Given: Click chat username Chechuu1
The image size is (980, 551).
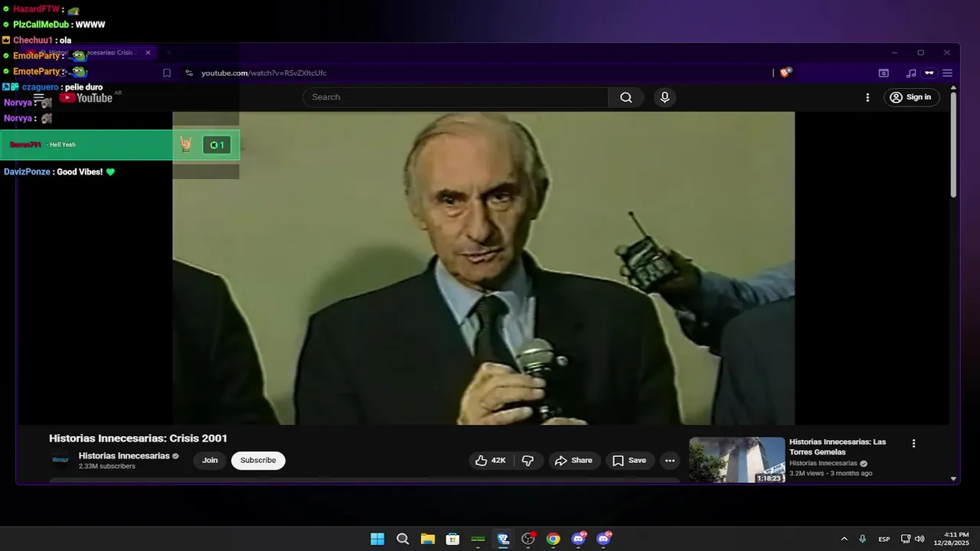Looking at the screenshot, I should pos(33,41).
